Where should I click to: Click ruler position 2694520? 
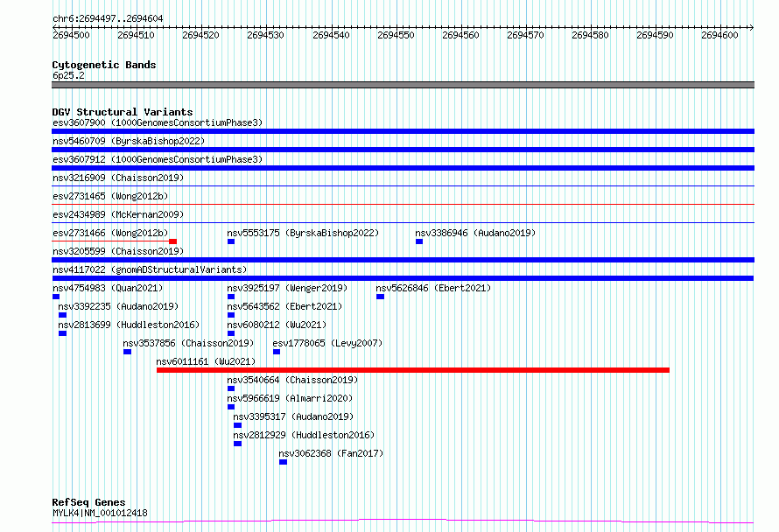200,35
